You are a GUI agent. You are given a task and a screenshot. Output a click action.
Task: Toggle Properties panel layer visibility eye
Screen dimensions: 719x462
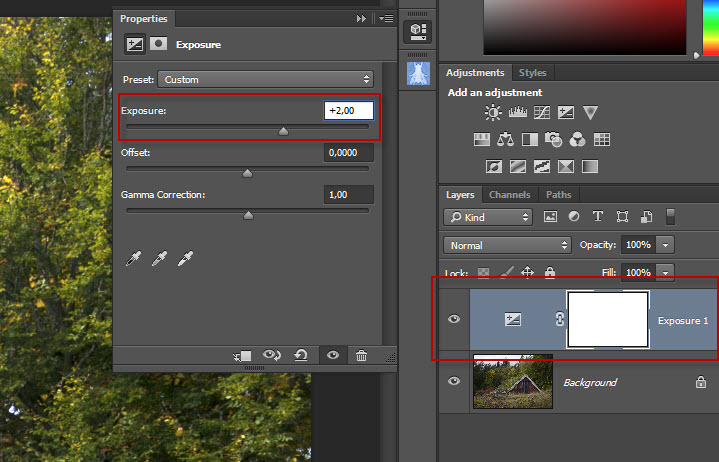click(333, 355)
